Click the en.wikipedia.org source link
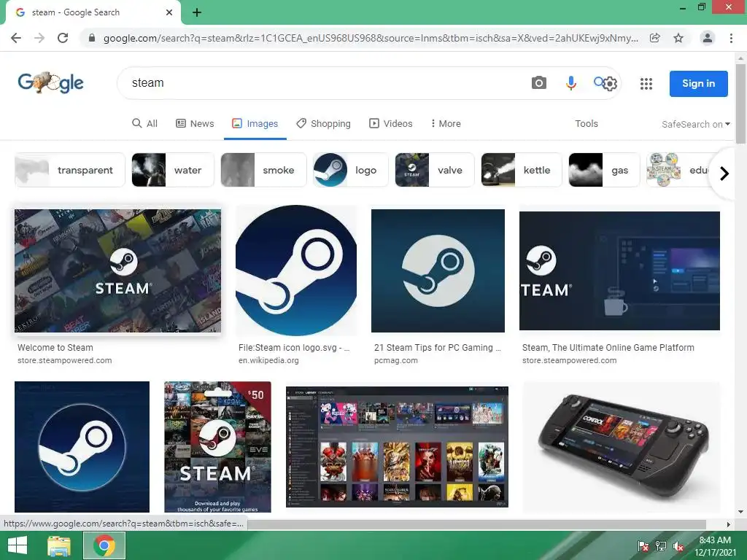This screenshot has height=560, width=747. click(x=268, y=360)
